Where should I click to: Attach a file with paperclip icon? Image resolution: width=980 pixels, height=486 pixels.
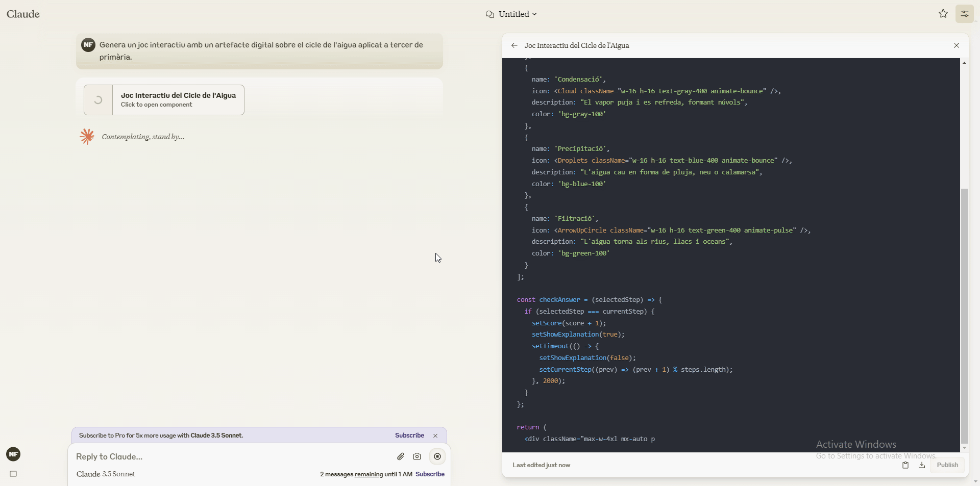coord(401,456)
